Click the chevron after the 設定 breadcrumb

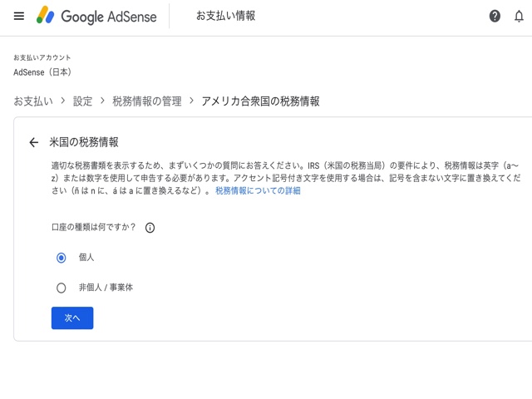pyautogui.click(x=102, y=101)
